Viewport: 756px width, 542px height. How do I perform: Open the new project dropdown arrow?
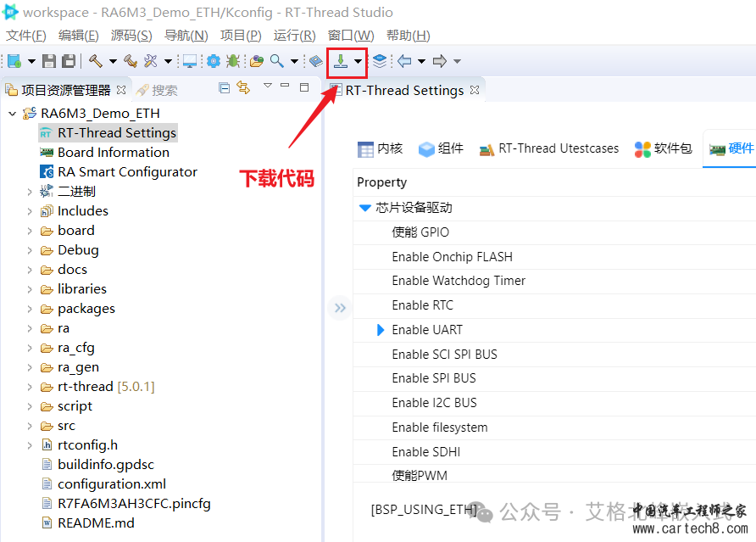(31, 61)
